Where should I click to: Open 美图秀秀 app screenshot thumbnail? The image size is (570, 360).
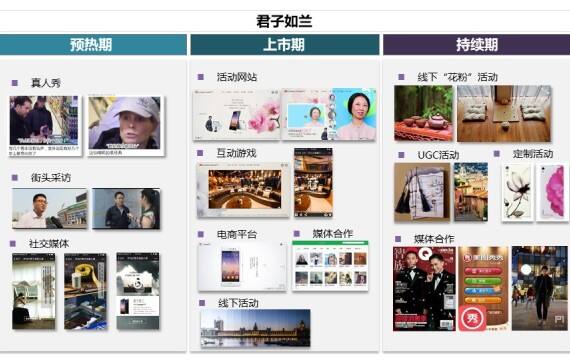click(x=483, y=289)
